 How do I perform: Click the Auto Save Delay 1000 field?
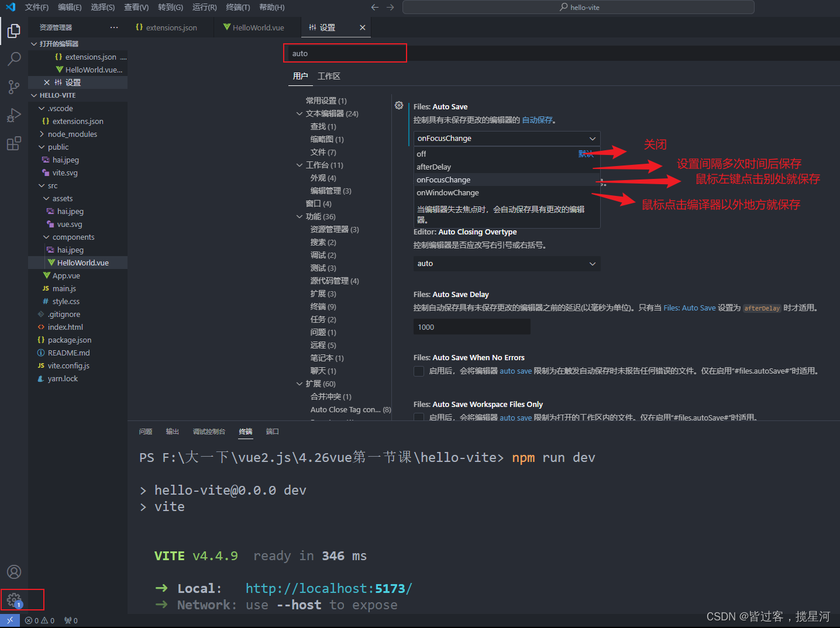pos(472,327)
